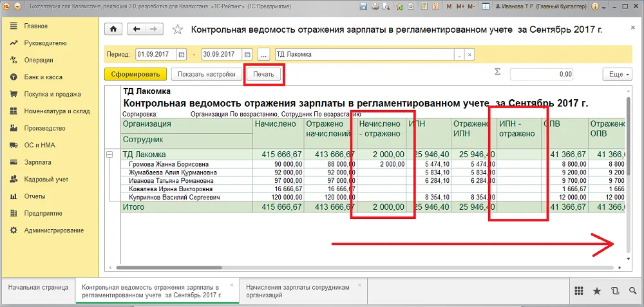Open Номенклатура и склад section
Screen dimensions: 644x307
point(57,111)
